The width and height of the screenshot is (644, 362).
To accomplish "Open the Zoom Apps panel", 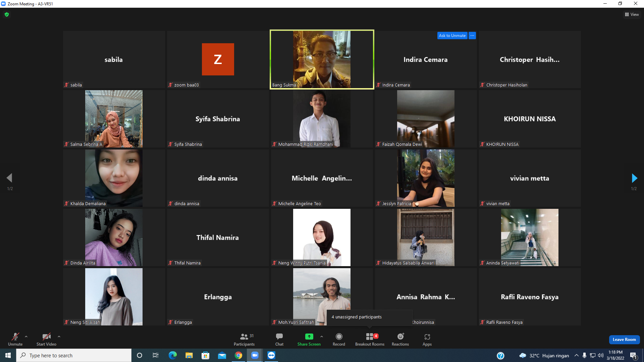I will tap(427, 339).
